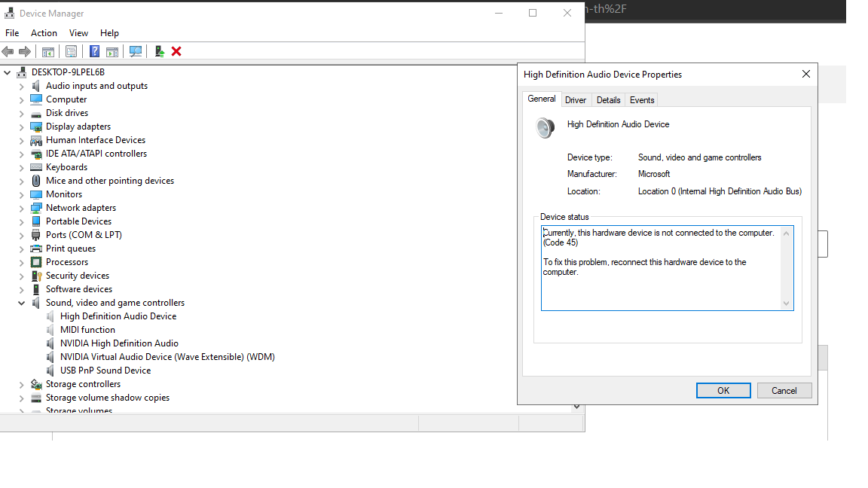
Task: Select High Definition Audio Device tree item
Action: [118, 316]
